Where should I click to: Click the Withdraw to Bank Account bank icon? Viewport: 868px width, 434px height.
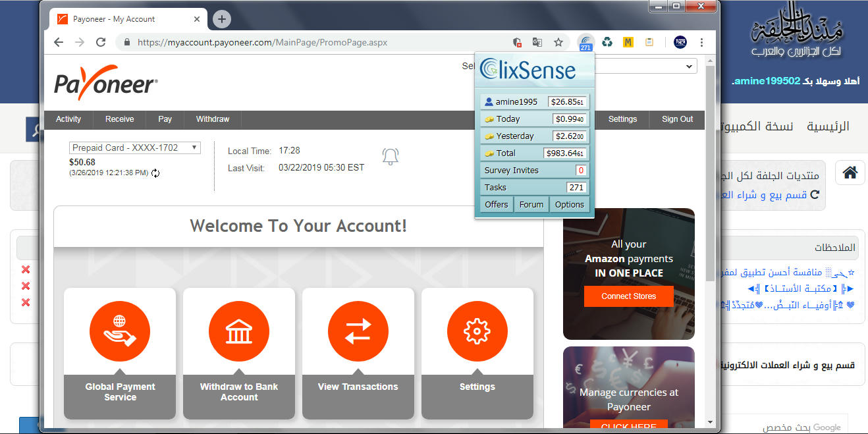click(x=239, y=331)
